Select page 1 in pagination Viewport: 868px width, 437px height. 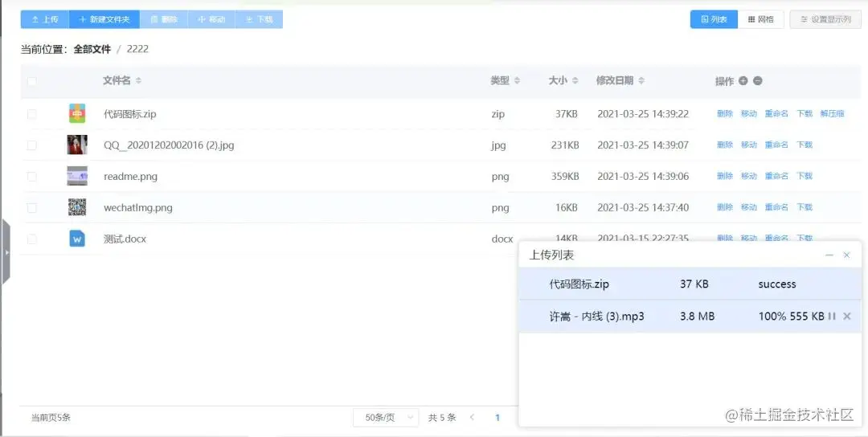click(497, 418)
